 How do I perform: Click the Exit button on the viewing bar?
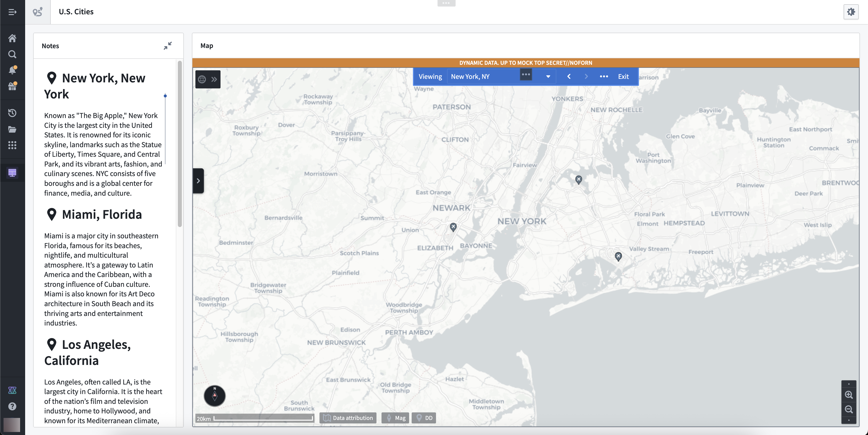623,76
